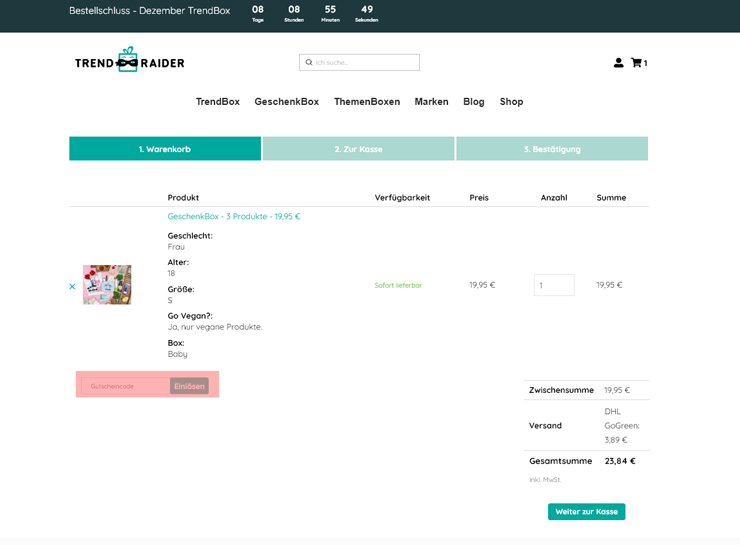This screenshot has width=740, height=545.
Task: Click the Produkt column header
Action: [x=183, y=198]
